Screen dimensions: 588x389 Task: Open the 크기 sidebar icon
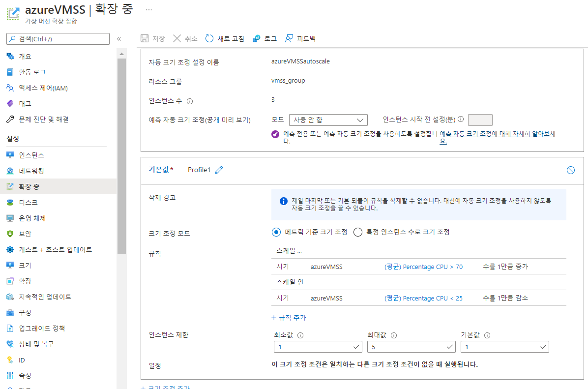tap(10, 265)
